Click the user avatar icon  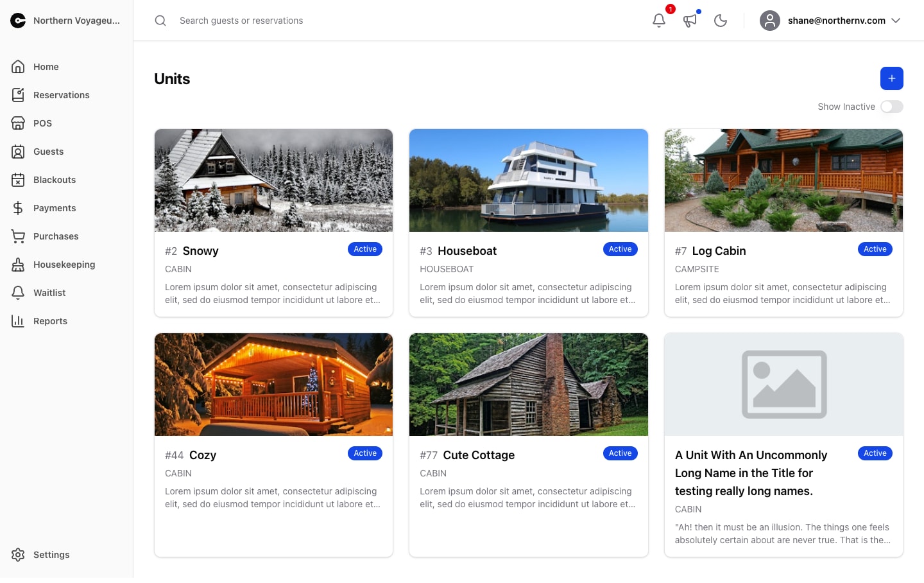[x=770, y=21]
